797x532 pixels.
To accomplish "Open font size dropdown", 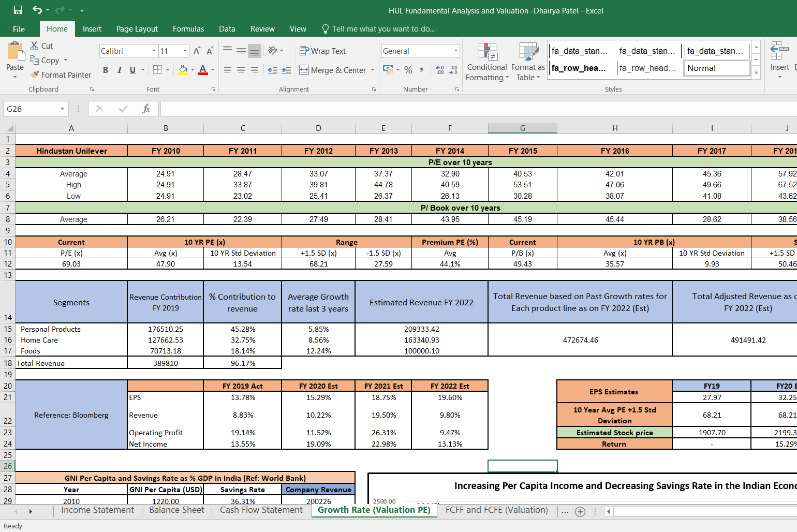I will pyautogui.click(x=185, y=51).
